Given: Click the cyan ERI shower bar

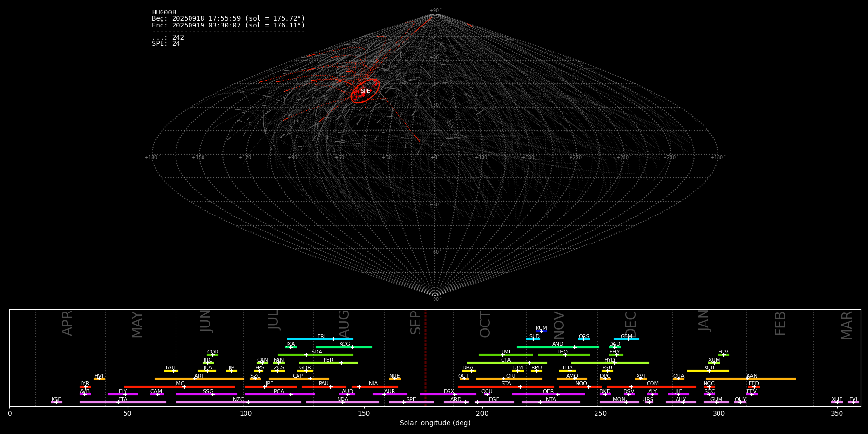Looking at the screenshot, I should click(x=320, y=339).
